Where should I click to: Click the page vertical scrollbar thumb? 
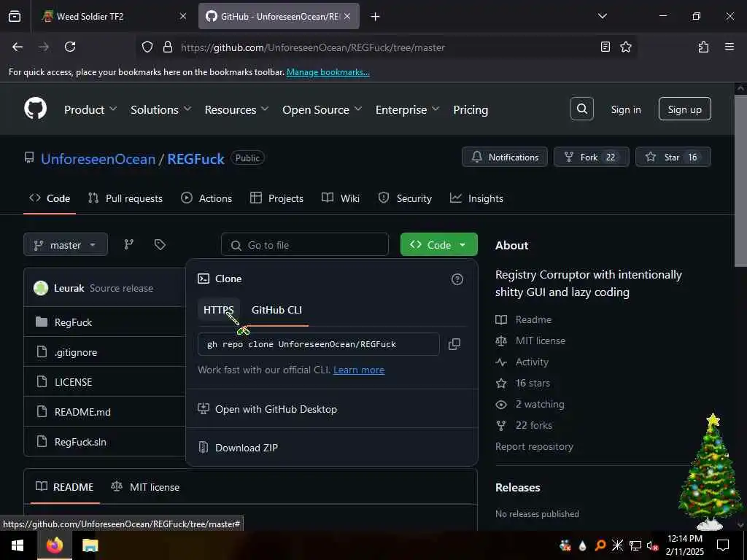(740, 181)
